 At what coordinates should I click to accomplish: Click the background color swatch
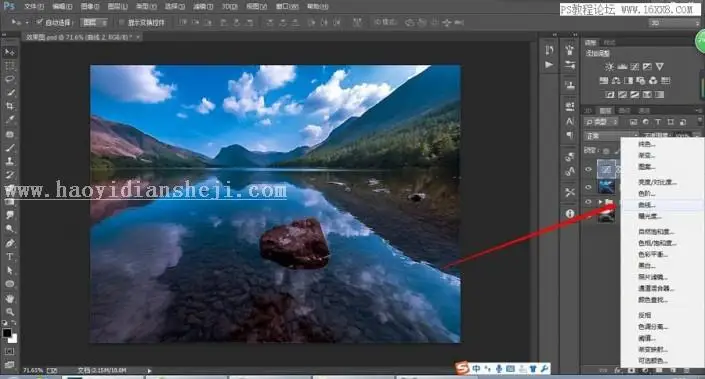click(13, 339)
